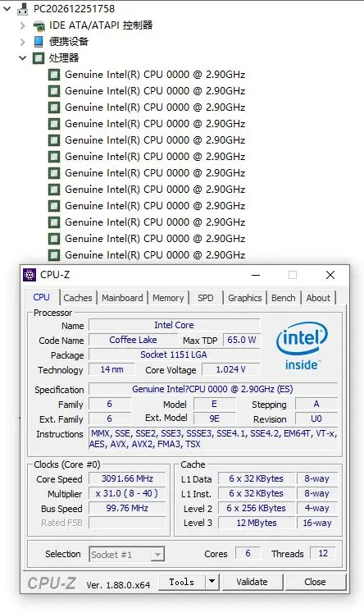Expand the 便携设备 node
The width and height of the screenshot is (364, 613).
(23, 41)
